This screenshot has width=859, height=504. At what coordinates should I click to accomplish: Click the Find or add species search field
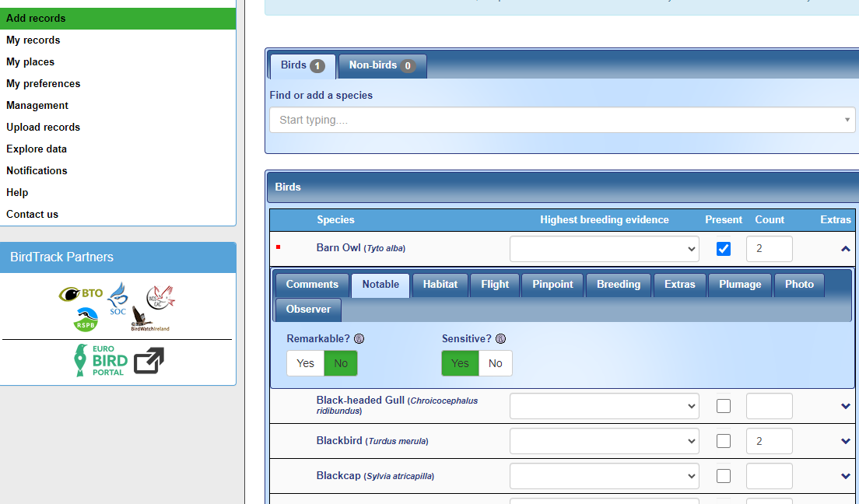(560, 120)
